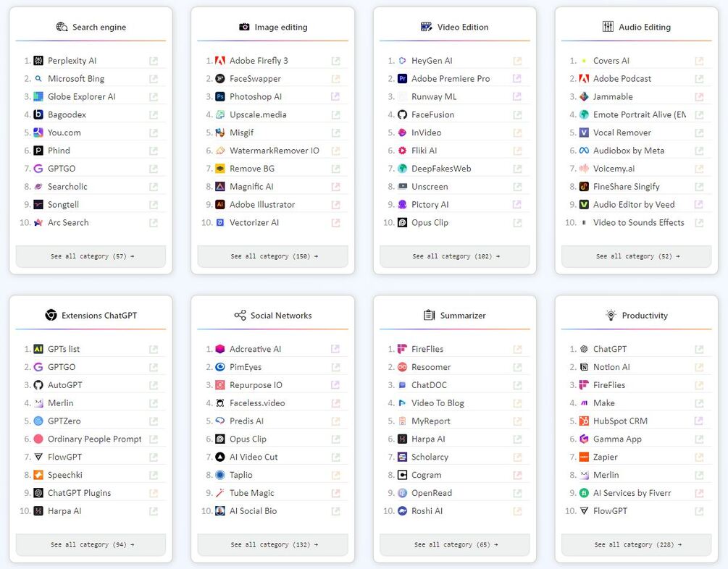Open the Productivity category heading
This screenshot has width=728, height=569.
(637, 316)
